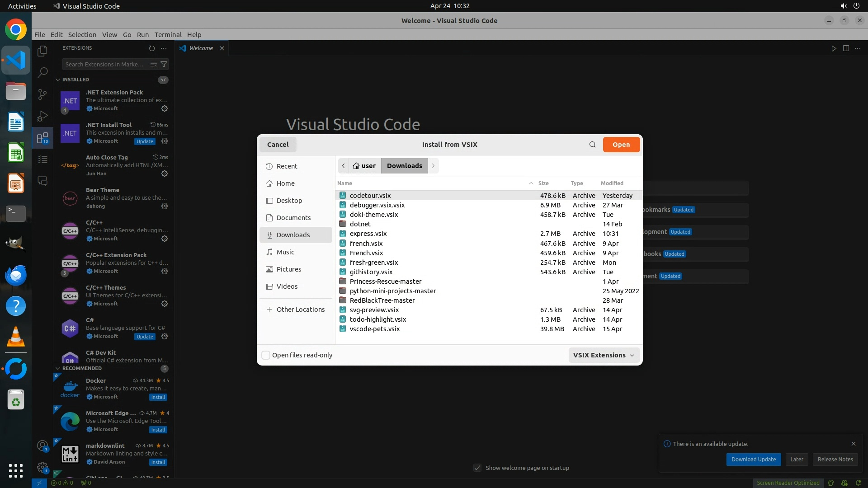Open Source Control view in activity bar
The height and width of the screenshot is (488, 868).
point(42,94)
